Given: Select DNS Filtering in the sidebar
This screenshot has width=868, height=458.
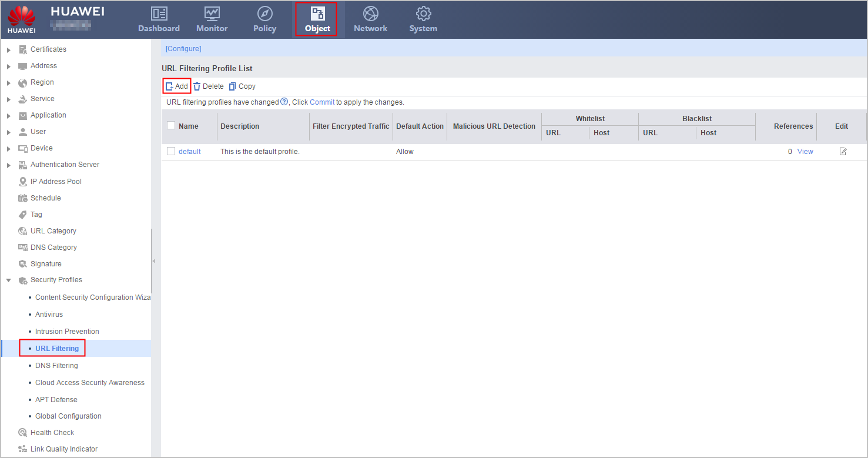Looking at the screenshot, I should point(56,366).
